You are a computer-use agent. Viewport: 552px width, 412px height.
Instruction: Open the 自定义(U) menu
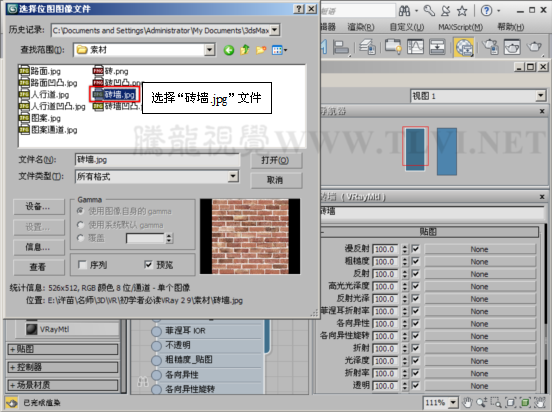click(407, 27)
